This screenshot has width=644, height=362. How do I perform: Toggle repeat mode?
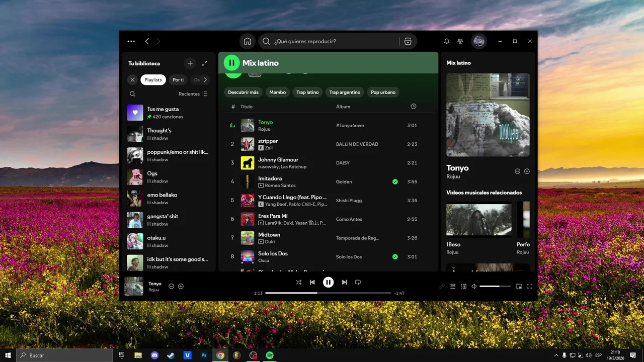click(358, 282)
